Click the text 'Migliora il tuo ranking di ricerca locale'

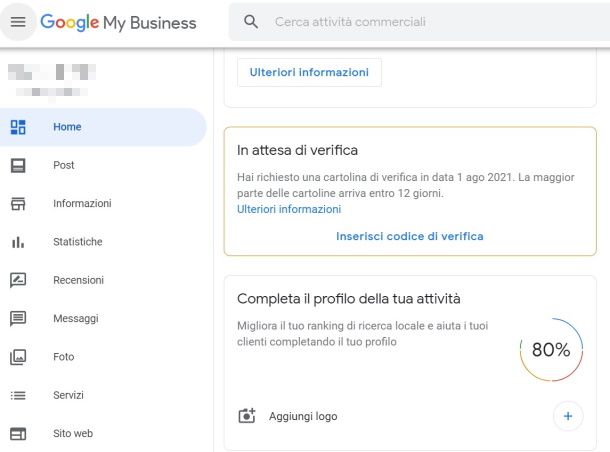point(333,326)
